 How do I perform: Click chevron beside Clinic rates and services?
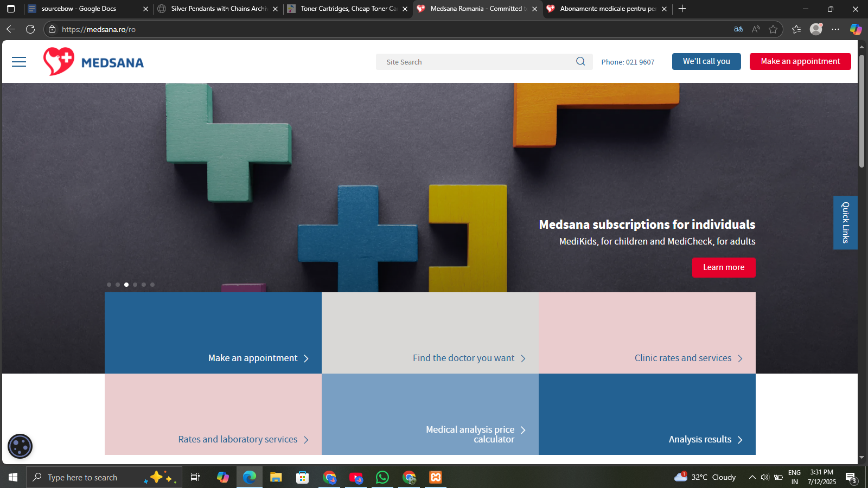740,358
